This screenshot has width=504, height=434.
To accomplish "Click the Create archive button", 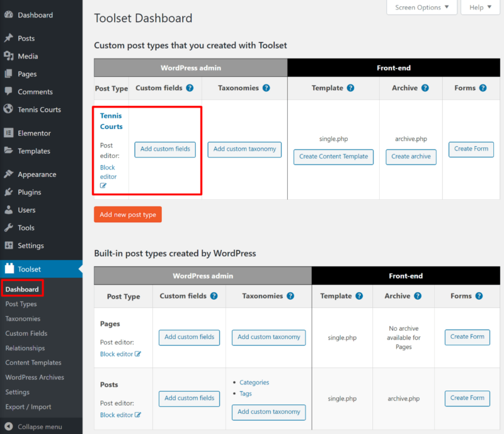I will point(411,157).
